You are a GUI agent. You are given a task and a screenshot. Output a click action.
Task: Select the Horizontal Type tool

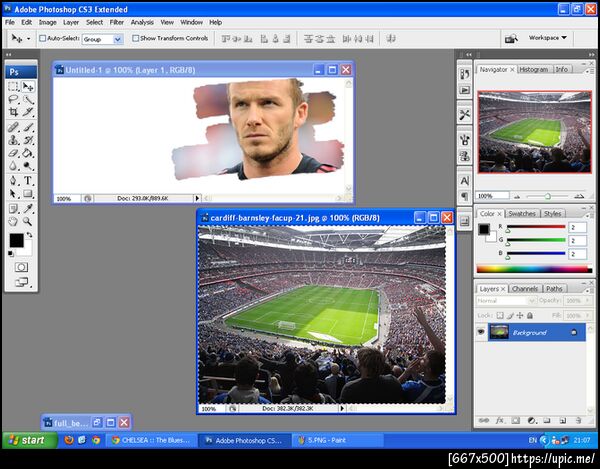tap(28, 181)
